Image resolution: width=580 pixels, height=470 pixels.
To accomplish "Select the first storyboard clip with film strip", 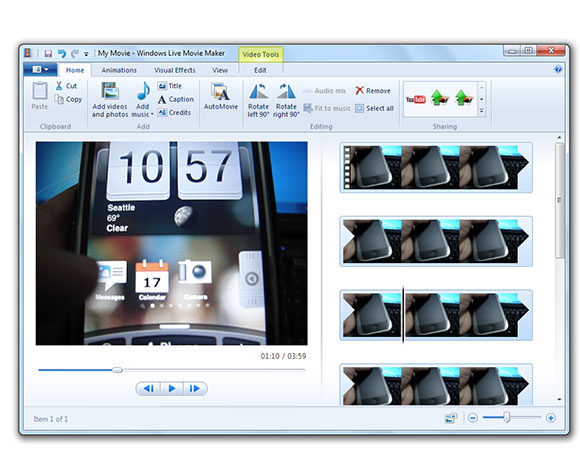I will 436,167.
